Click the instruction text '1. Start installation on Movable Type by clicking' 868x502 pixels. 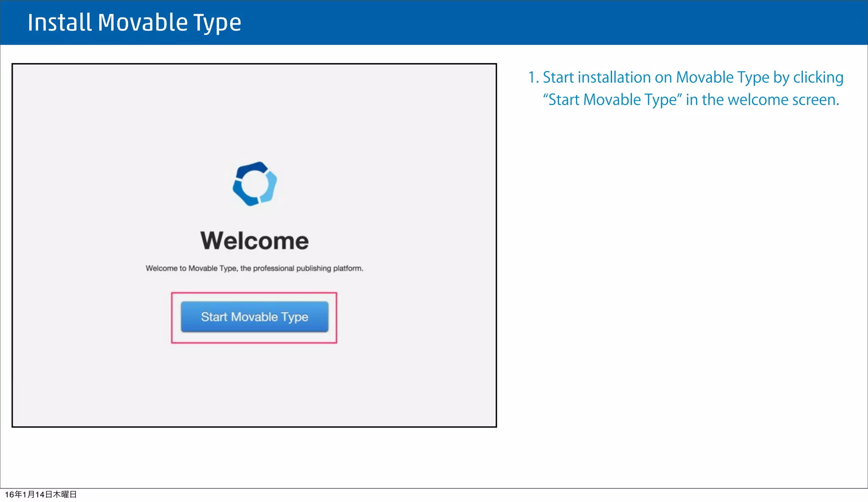pos(686,78)
